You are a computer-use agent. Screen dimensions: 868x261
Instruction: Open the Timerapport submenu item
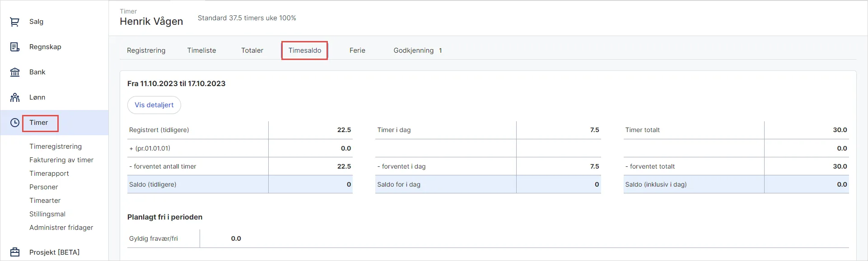pyautogui.click(x=49, y=174)
